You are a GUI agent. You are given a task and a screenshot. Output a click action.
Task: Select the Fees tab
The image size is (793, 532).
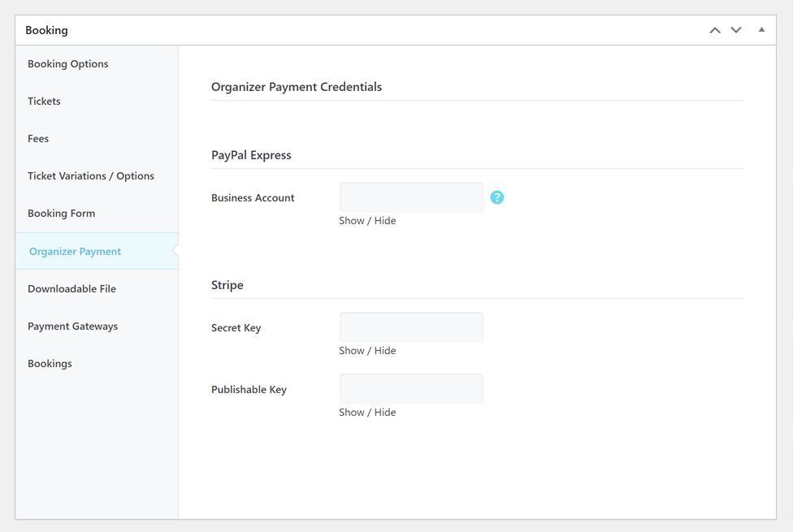pyautogui.click(x=38, y=138)
